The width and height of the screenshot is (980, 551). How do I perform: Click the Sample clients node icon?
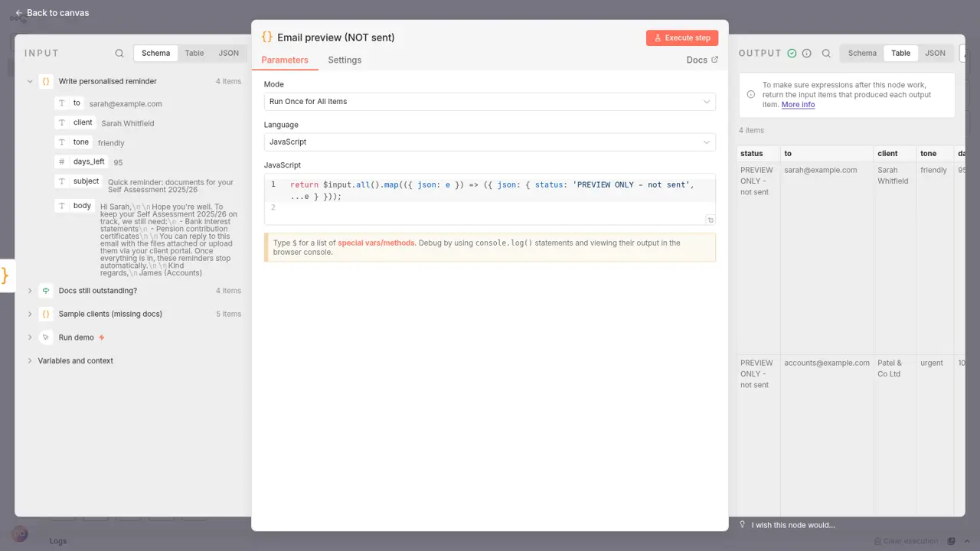click(x=46, y=314)
